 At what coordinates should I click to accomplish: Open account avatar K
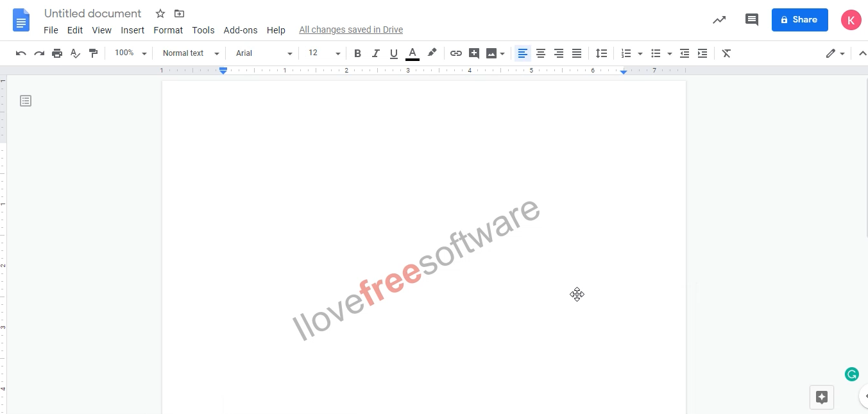851,20
